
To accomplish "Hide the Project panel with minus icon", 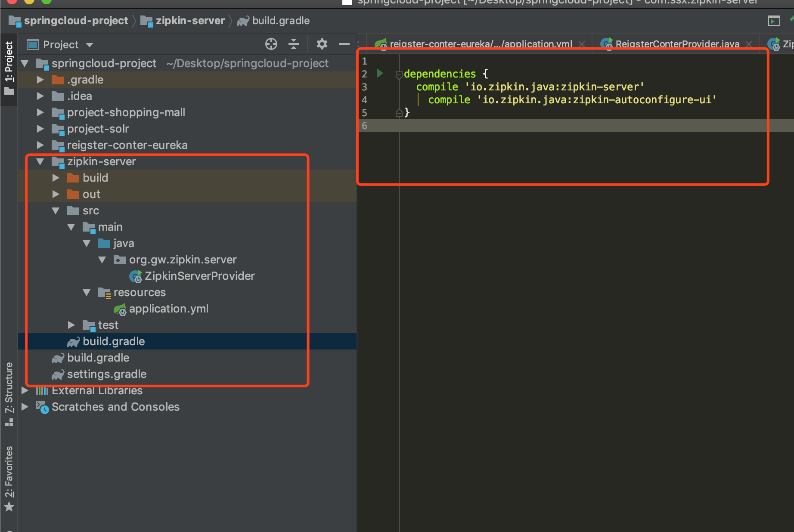I will click(344, 44).
